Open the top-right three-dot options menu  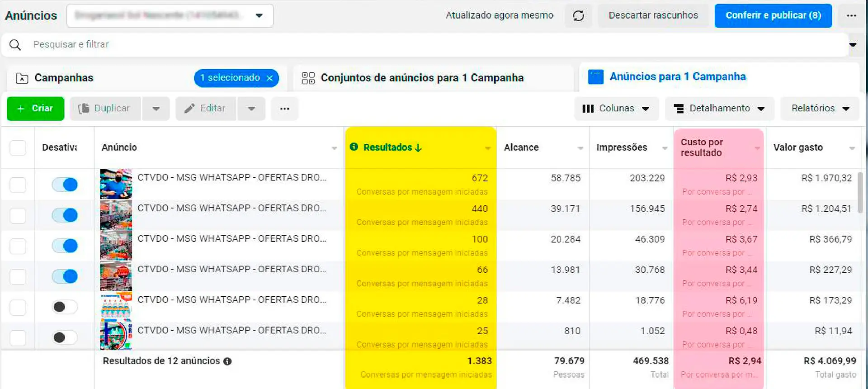pos(851,16)
